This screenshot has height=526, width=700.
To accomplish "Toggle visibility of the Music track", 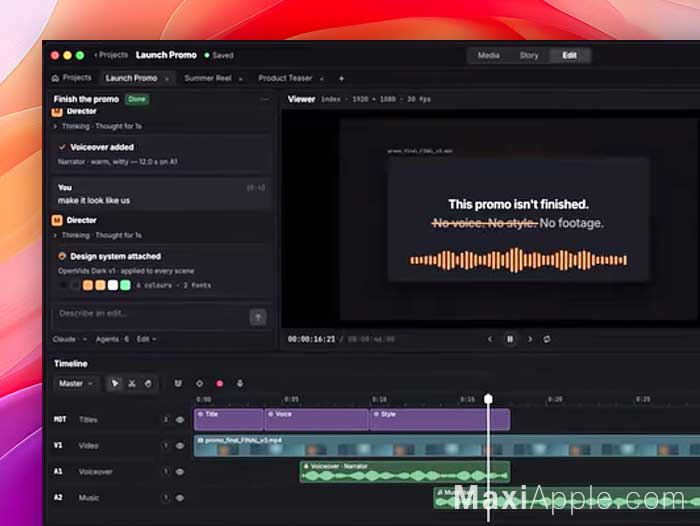I will [180, 498].
